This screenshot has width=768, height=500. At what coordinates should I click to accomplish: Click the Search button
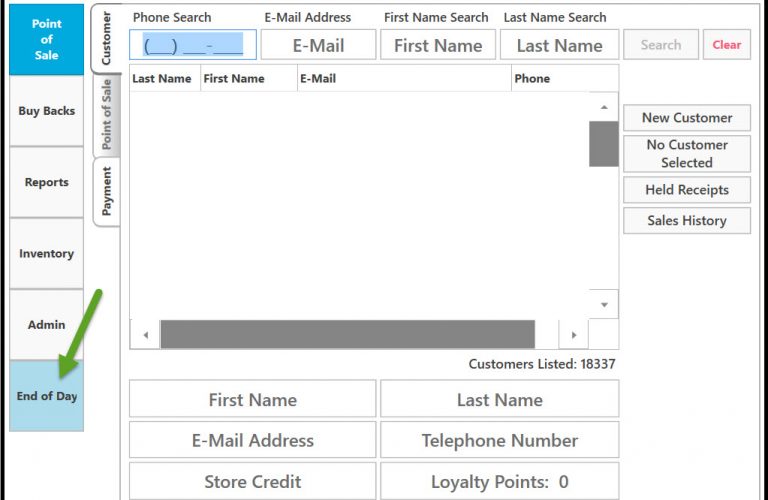point(661,45)
